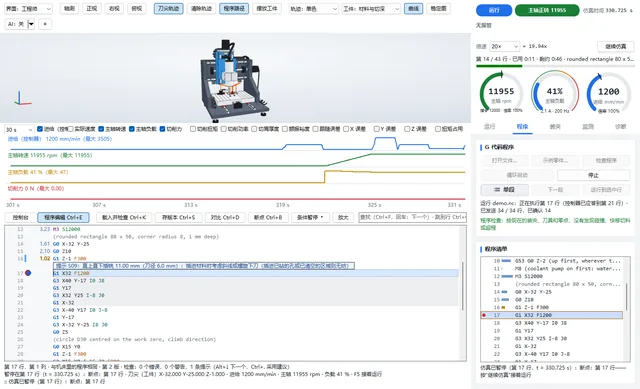Click the 查找 search input field
The height and width of the screenshot is (389, 640).
pos(412,218)
